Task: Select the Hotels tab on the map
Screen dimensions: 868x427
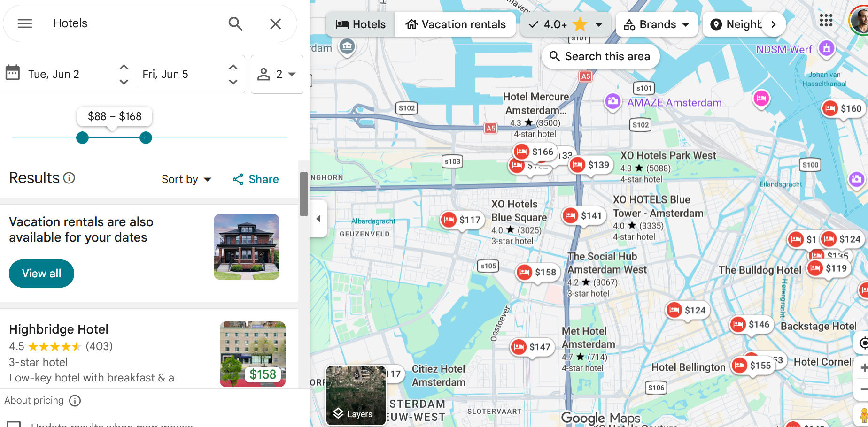Action: pos(361,24)
